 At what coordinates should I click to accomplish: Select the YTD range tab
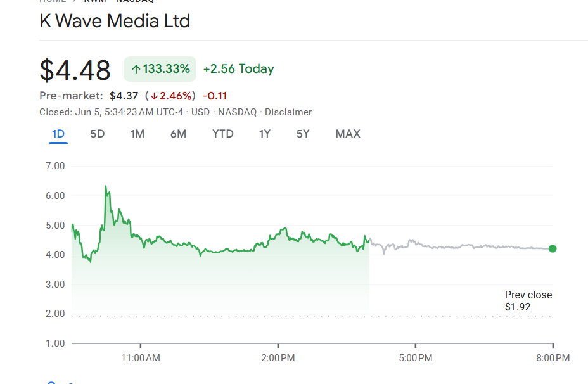click(222, 134)
